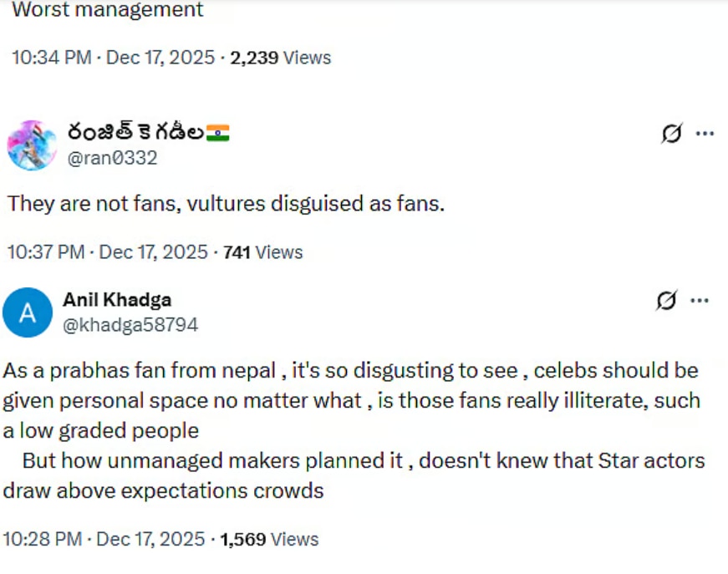728x574 pixels.
Task: Open the Telugu display name profile link
Action: 137,133
